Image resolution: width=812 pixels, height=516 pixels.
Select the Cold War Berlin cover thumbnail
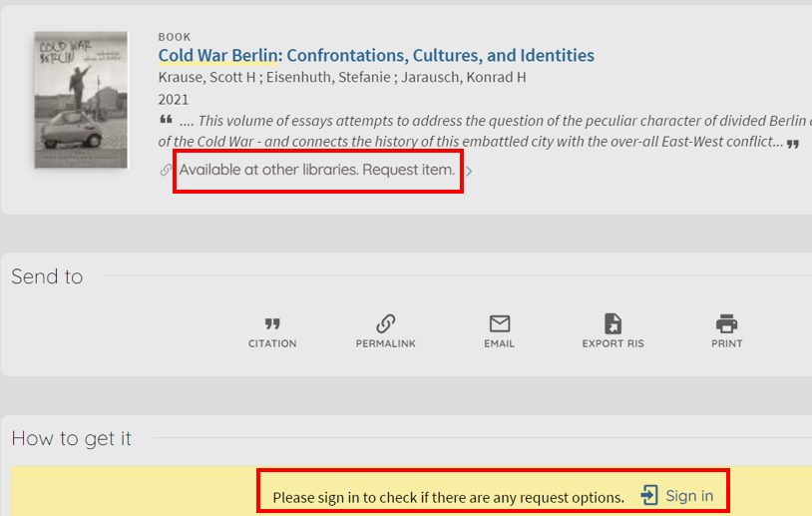point(67,99)
